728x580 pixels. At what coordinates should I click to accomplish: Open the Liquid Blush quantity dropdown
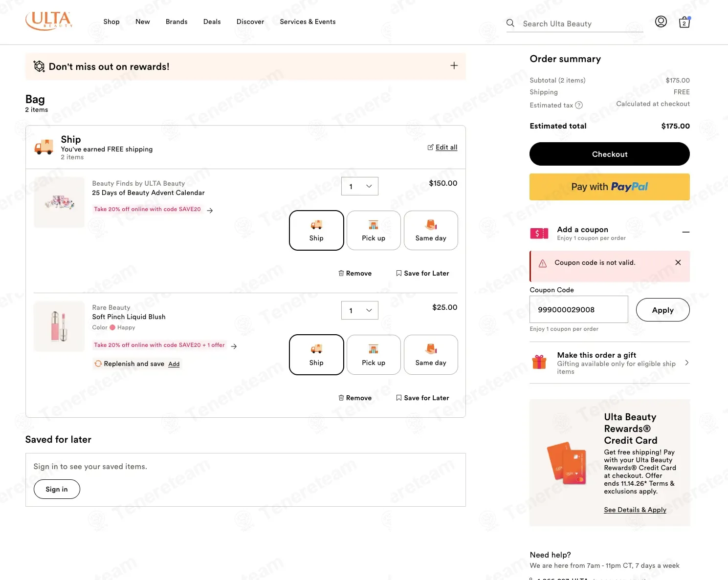(360, 310)
